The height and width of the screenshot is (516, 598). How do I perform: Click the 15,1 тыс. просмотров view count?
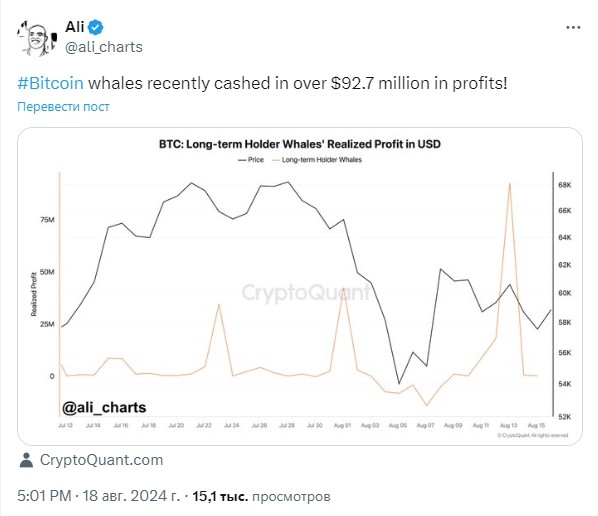pos(261,496)
